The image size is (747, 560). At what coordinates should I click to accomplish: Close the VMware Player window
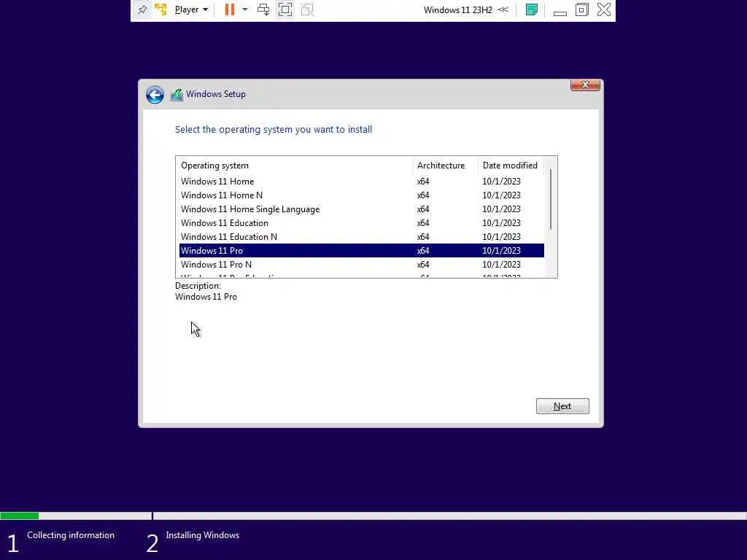[603, 9]
